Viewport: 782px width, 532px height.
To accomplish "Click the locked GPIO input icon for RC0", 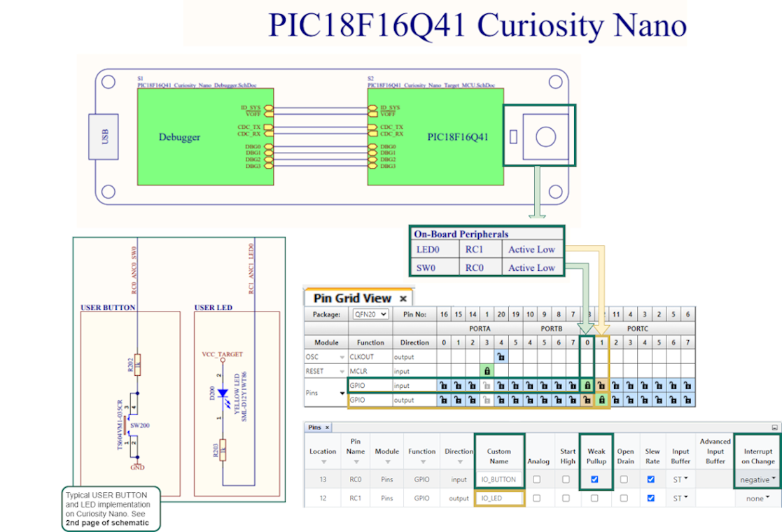I will pos(587,386).
